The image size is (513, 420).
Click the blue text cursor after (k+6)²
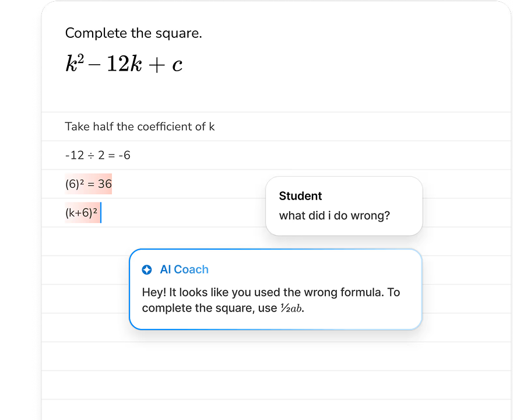(x=101, y=213)
